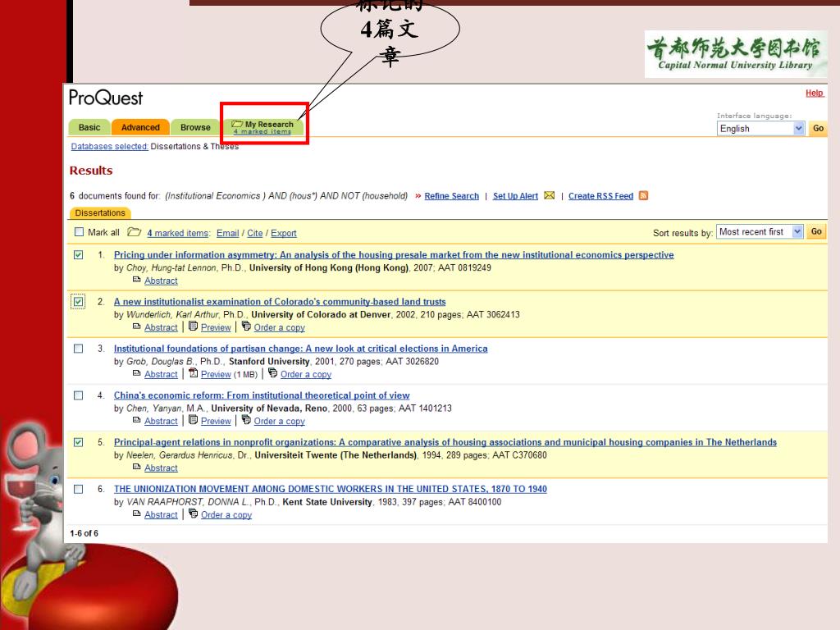Click the Databases selected link

(x=110, y=146)
